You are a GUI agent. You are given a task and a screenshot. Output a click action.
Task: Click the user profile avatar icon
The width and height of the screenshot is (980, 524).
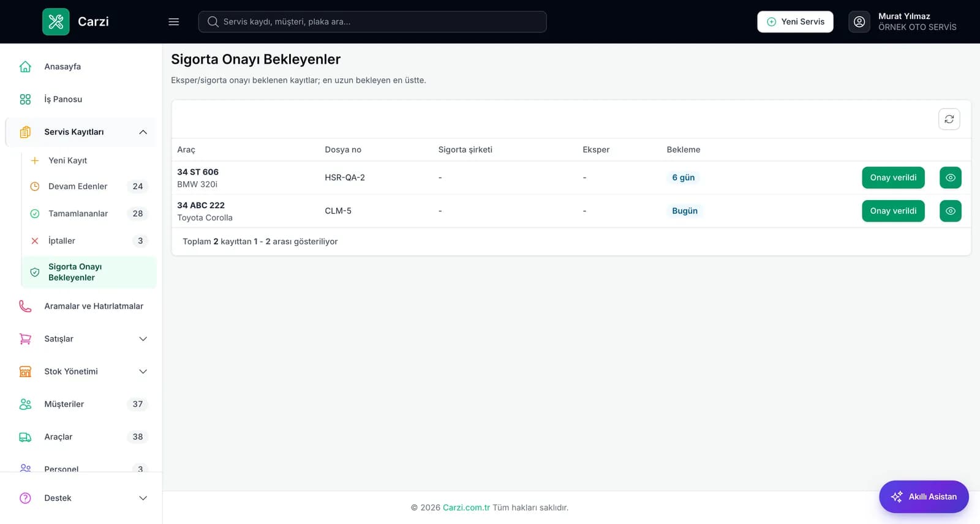(x=859, y=21)
